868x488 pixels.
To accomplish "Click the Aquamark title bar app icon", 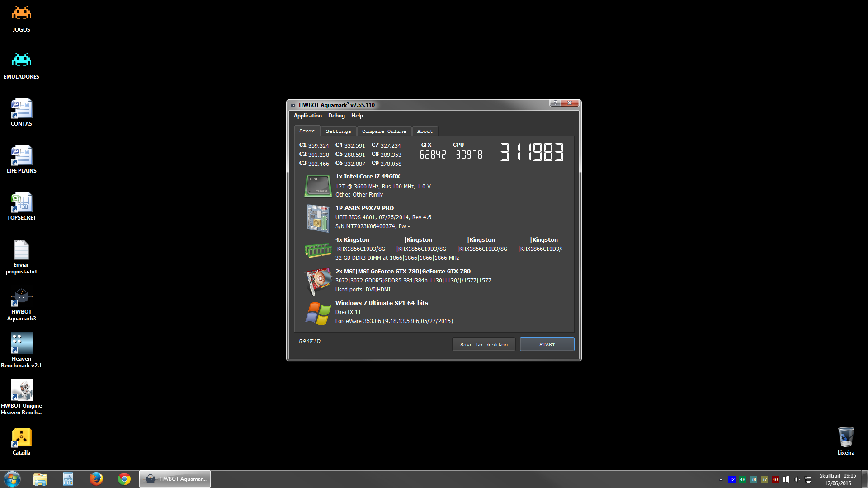I will click(x=293, y=105).
